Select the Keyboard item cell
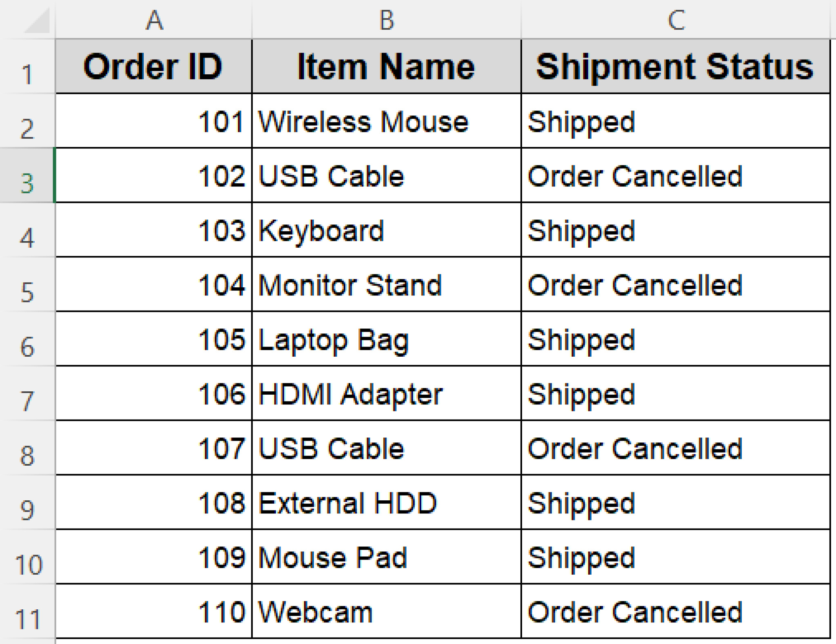Viewport: 836px width, 644px height. tap(387, 231)
